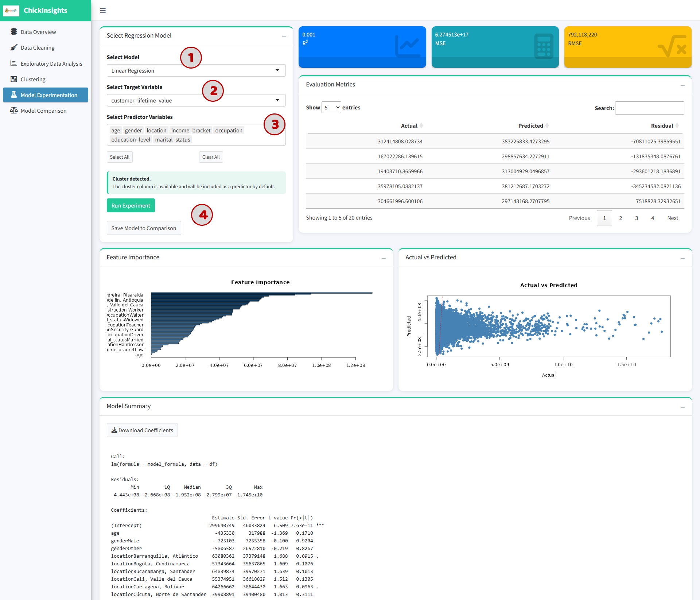Collapse the Feature Importance panel

[384, 258]
